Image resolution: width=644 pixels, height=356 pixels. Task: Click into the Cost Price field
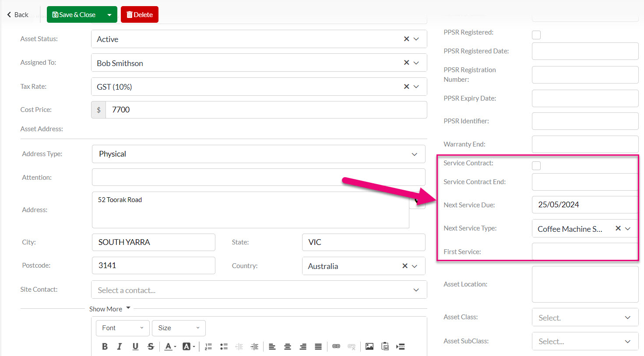point(266,110)
